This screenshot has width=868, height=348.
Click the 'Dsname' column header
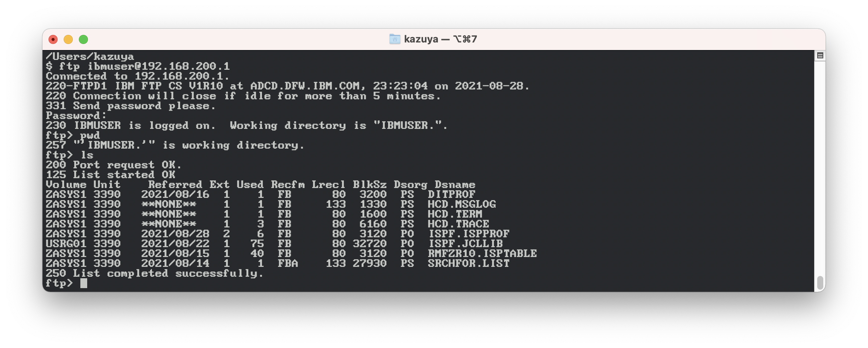coord(455,185)
